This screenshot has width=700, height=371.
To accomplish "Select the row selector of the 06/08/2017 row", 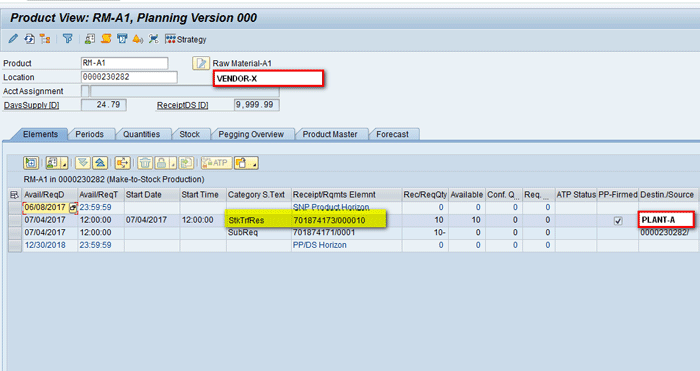I will (x=15, y=208).
